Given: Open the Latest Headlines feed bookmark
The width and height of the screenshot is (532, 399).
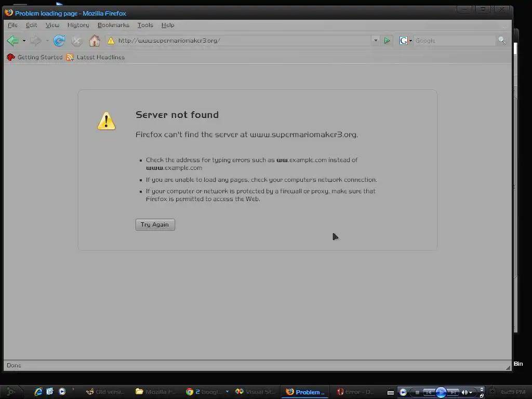Looking at the screenshot, I should (96, 57).
